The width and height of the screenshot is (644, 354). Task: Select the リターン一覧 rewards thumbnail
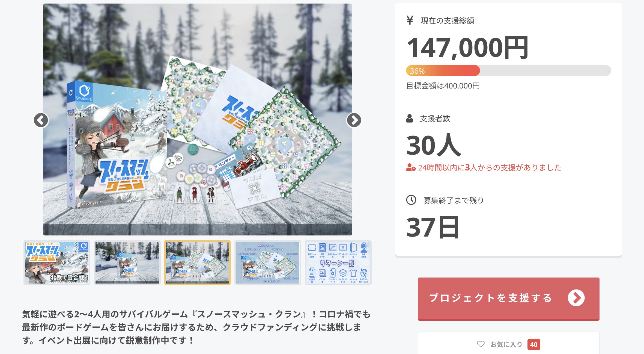[x=338, y=262]
